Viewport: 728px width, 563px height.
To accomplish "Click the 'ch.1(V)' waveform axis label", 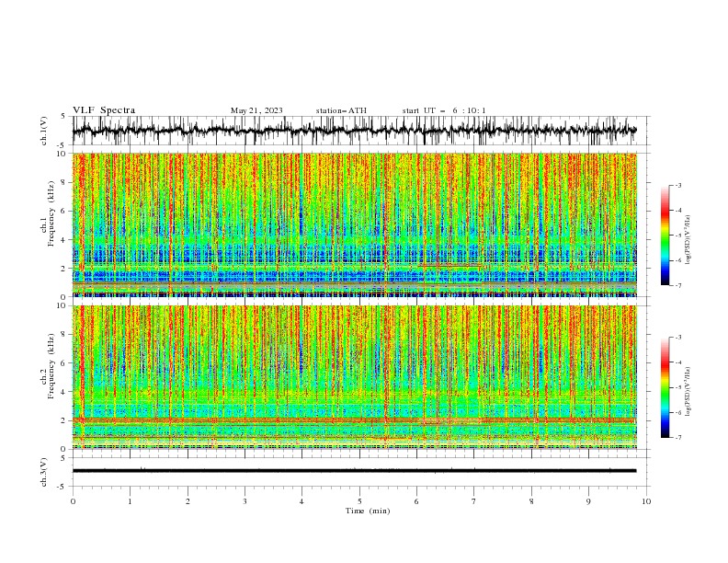I will pos(44,131).
